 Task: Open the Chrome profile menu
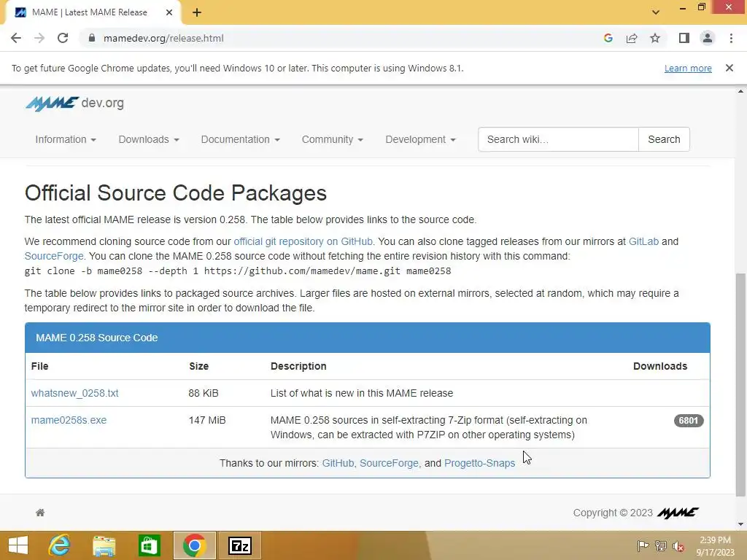point(708,38)
